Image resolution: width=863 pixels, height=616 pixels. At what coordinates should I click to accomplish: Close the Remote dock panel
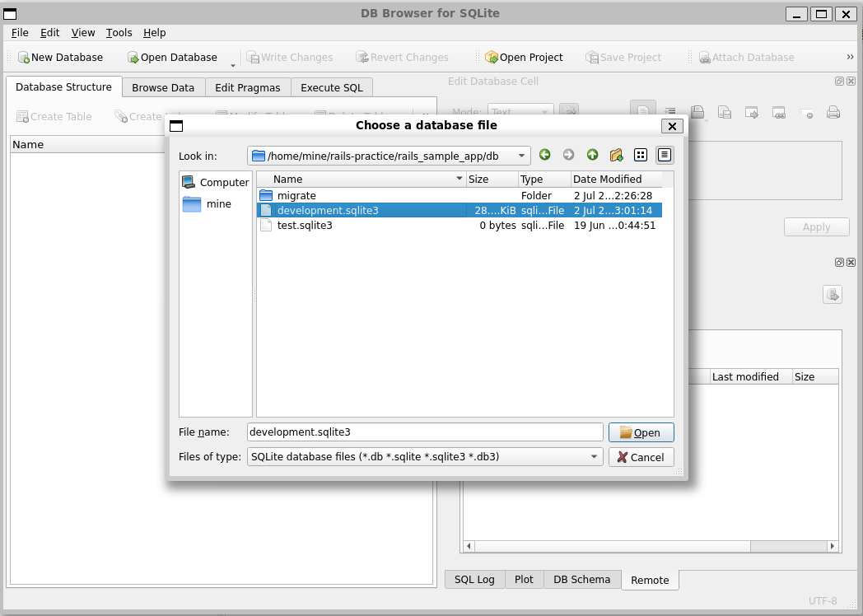click(x=851, y=262)
